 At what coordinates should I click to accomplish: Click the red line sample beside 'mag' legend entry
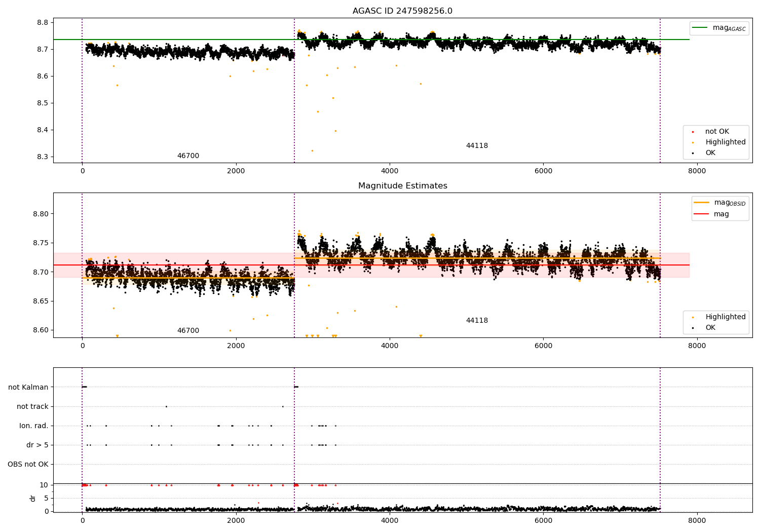click(701, 214)
